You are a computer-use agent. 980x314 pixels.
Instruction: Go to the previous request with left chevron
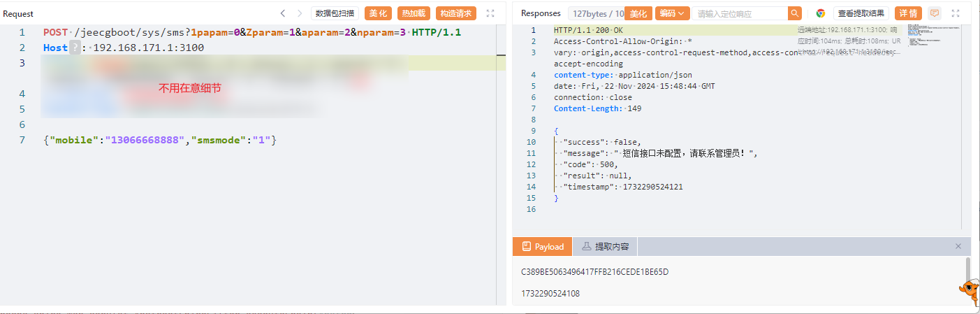(x=283, y=13)
